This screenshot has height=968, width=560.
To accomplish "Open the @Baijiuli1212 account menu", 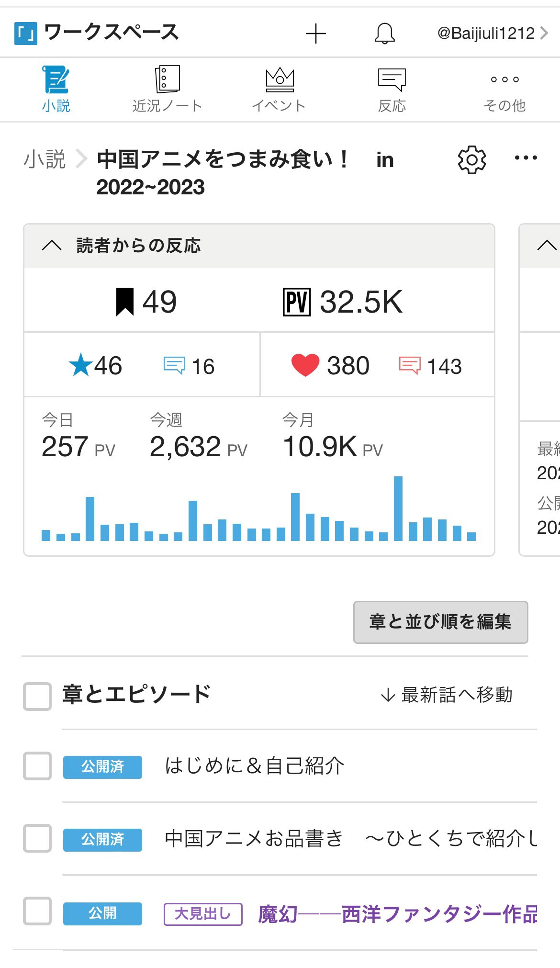I will point(492,34).
